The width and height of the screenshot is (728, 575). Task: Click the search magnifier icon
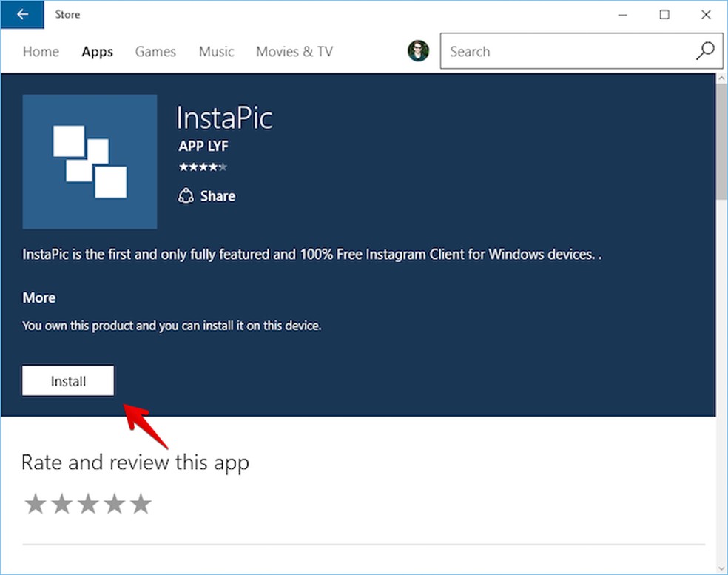(704, 51)
